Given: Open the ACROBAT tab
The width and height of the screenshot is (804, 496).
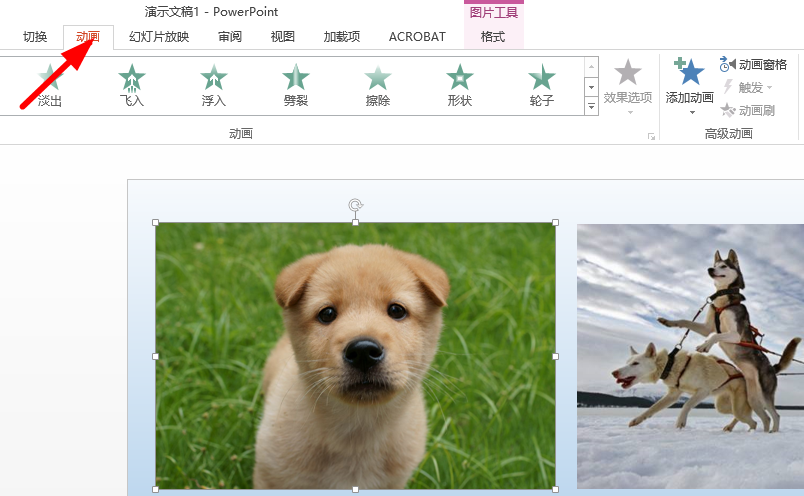Looking at the screenshot, I should pyautogui.click(x=417, y=37).
